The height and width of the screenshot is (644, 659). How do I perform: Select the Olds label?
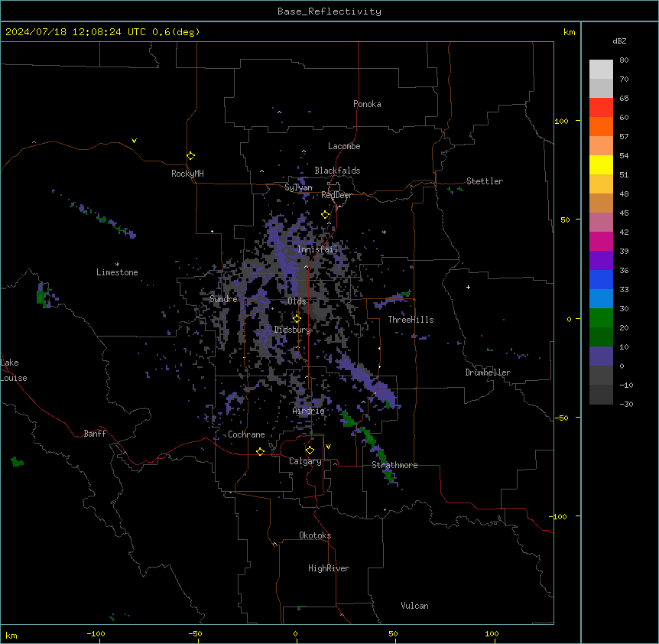tap(297, 301)
